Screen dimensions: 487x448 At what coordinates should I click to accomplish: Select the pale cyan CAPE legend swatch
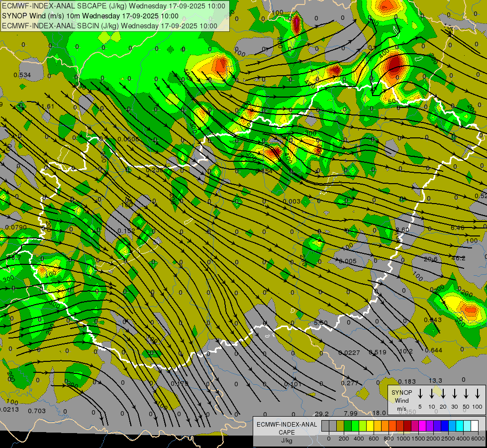pyautogui.click(x=467, y=426)
